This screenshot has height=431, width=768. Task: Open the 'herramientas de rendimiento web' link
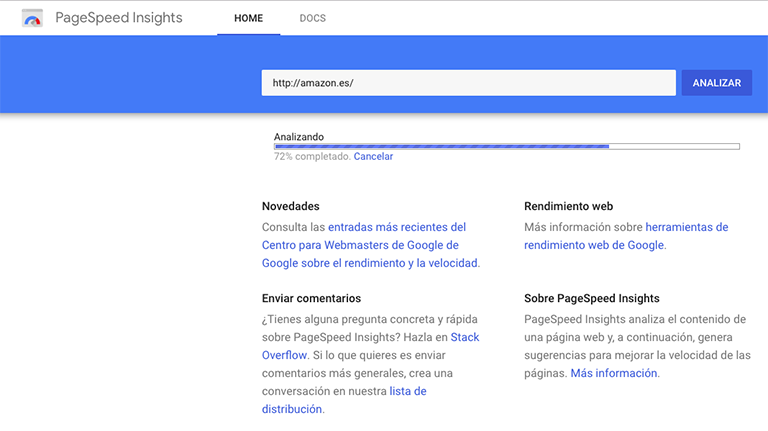687,227
